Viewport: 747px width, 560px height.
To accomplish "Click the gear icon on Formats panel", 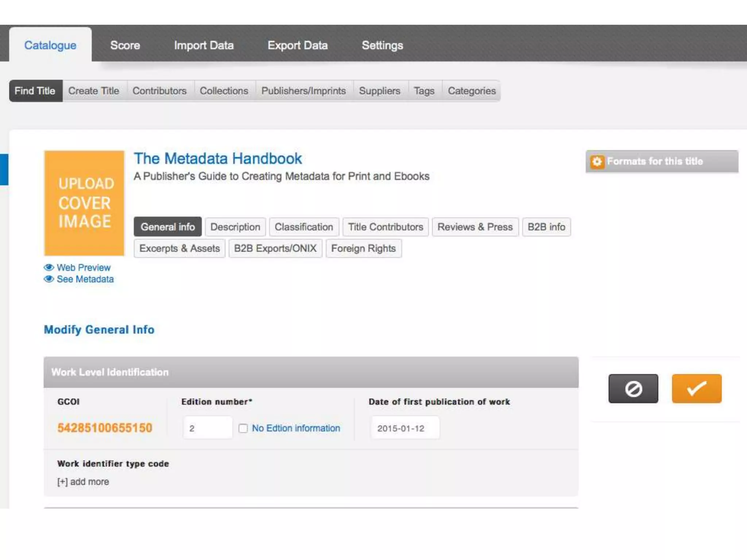I will [x=597, y=161].
